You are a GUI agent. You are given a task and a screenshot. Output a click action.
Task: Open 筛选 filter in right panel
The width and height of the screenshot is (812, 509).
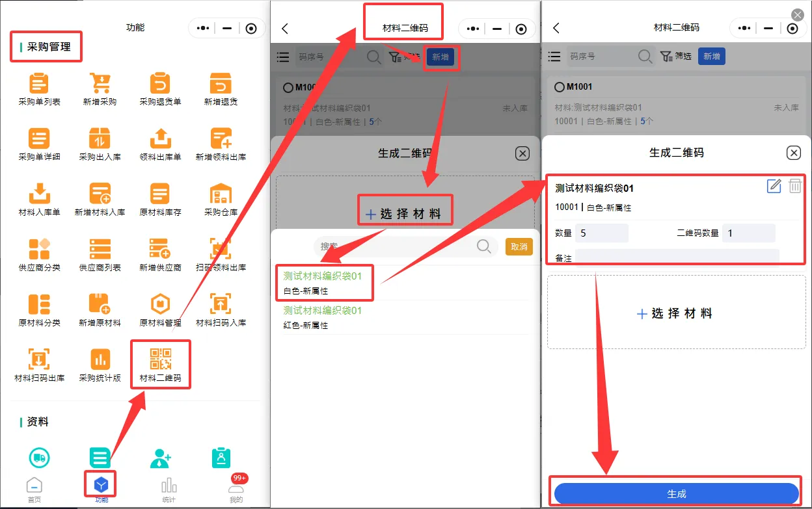[675, 57]
